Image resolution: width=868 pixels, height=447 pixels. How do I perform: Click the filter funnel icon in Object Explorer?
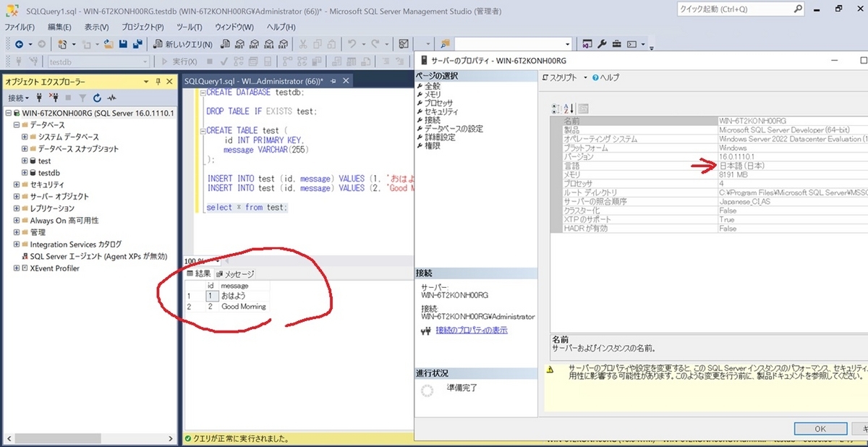(82, 98)
